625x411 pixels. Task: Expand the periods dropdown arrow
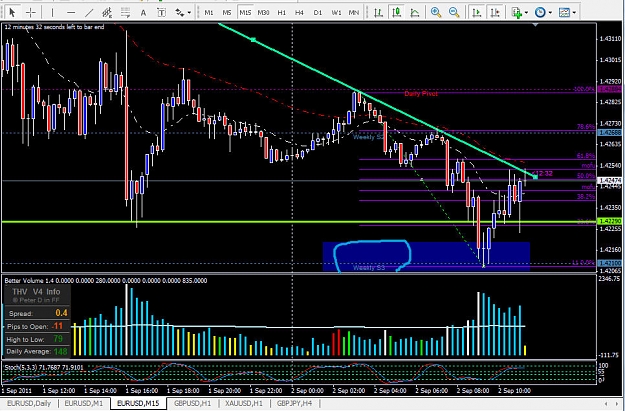(x=550, y=13)
